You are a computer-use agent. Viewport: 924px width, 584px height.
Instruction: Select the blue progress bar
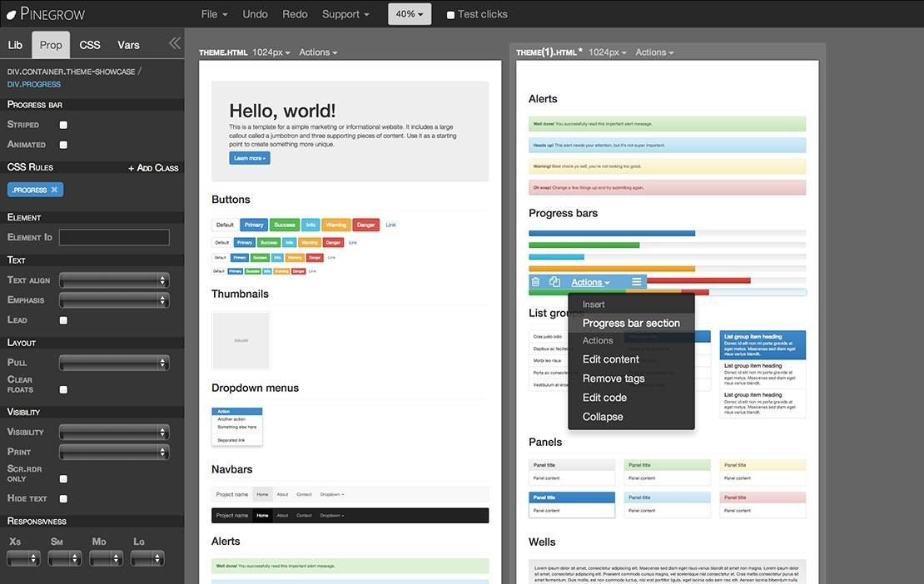pyautogui.click(x=612, y=233)
